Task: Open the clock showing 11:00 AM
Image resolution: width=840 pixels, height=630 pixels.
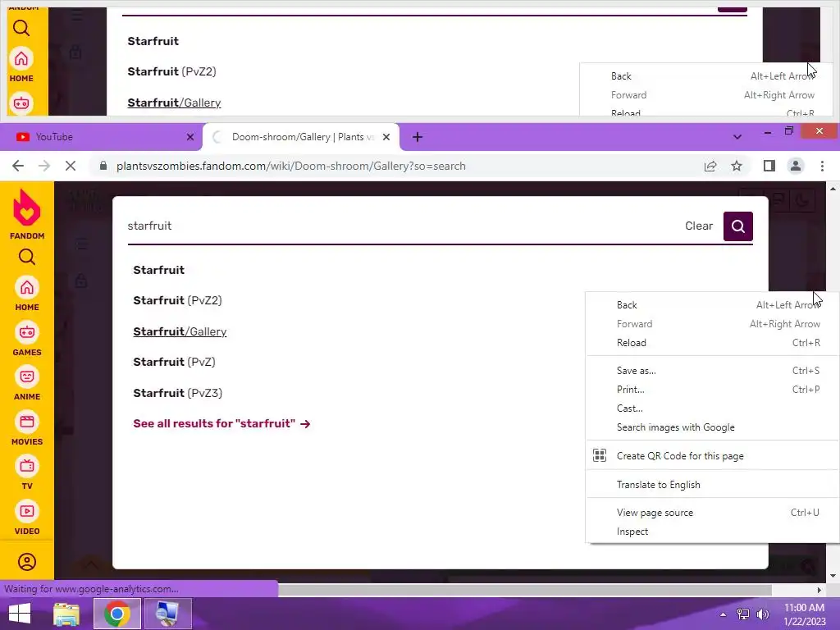Action: pos(805,614)
